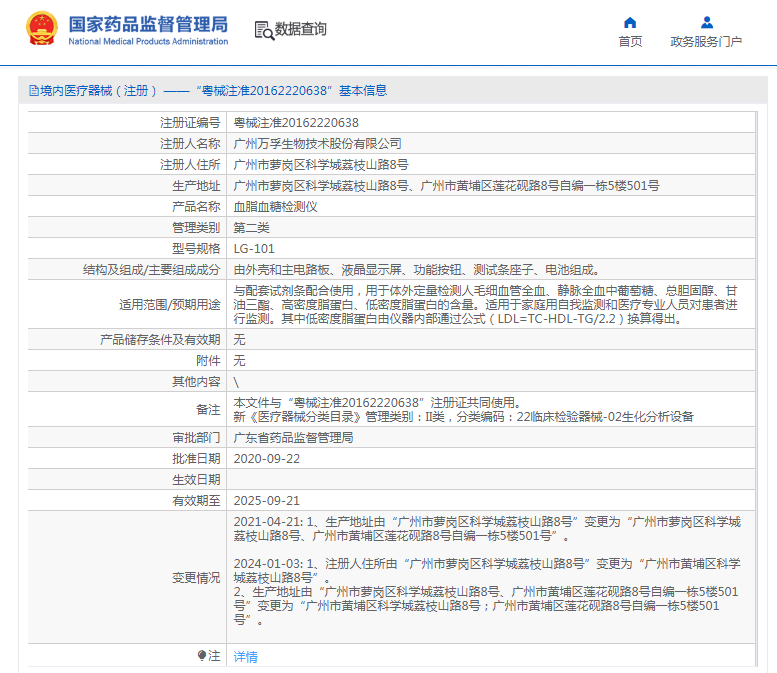Viewport: 777px width, 673px height.
Task: Click the 注册人名称 label cell
Action: pos(127,143)
